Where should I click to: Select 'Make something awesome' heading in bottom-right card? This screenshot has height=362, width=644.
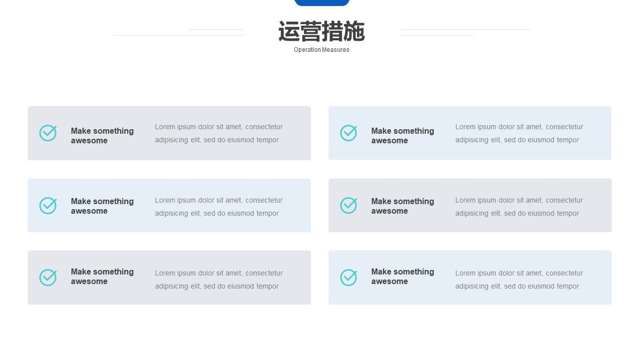[x=403, y=277]
